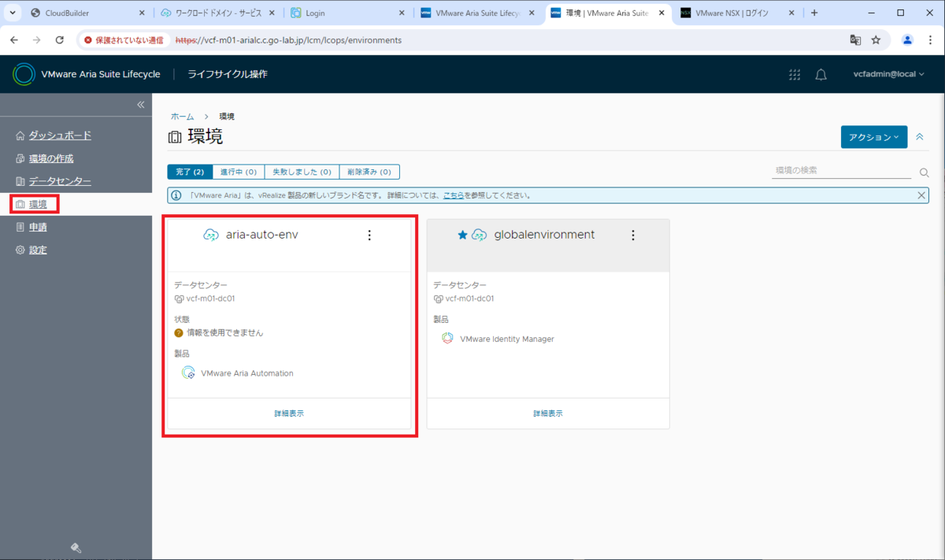Viewport: 945px width, 560px height.
Task: Click the 環境 page title icon
Action: (175, 138)
